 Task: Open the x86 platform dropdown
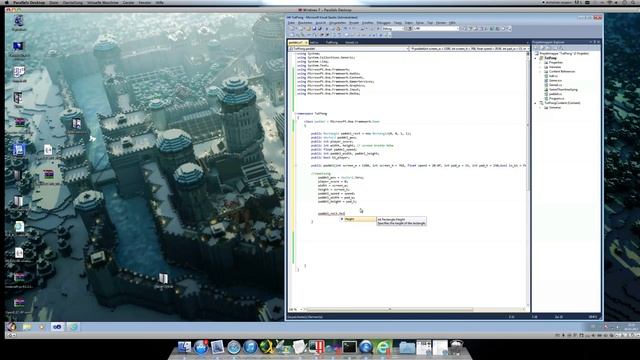(436, 29)
